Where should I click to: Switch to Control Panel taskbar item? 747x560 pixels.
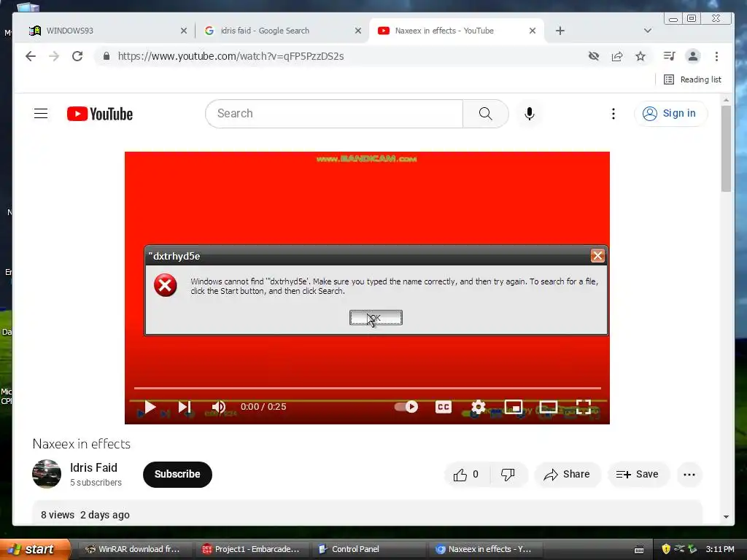(x=368, y=549)
